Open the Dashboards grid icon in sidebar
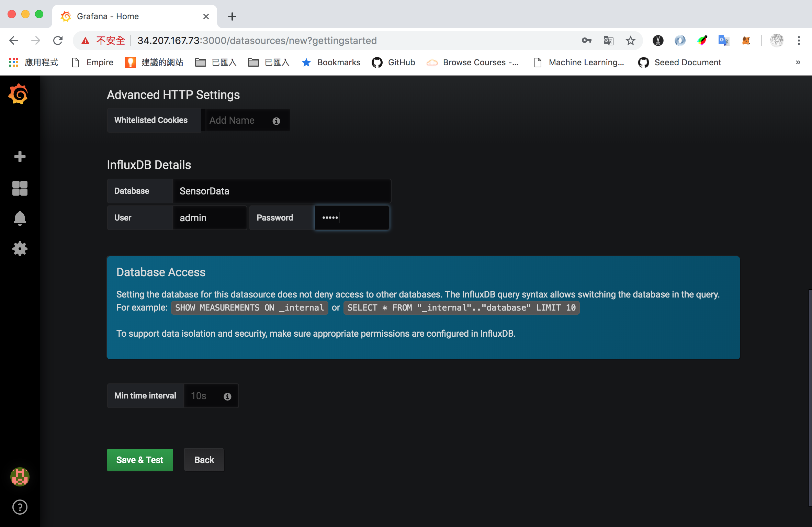This screenshot has width=812, height=527. 20,188
